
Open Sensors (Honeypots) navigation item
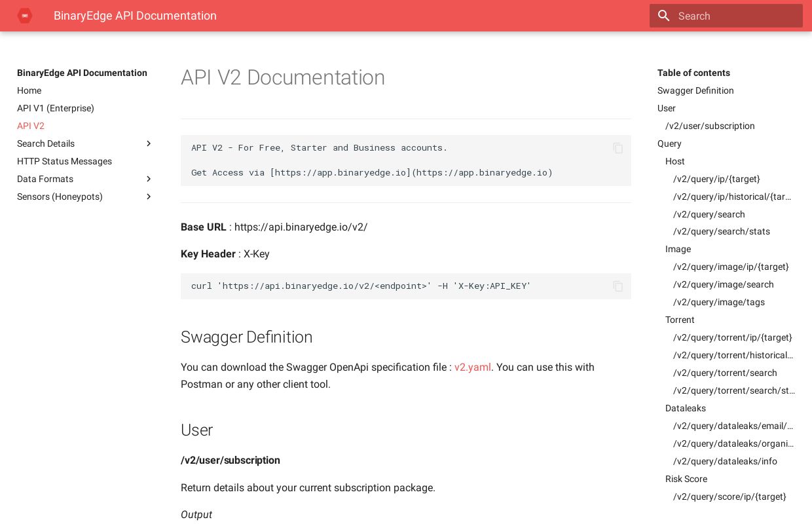(60, 196)
